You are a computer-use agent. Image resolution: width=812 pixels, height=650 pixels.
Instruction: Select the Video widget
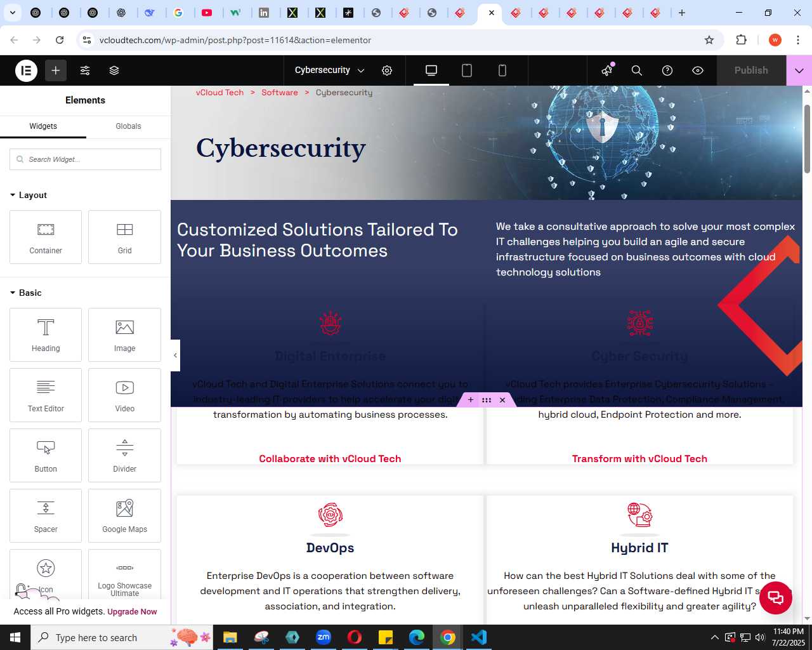pos(124,395)
